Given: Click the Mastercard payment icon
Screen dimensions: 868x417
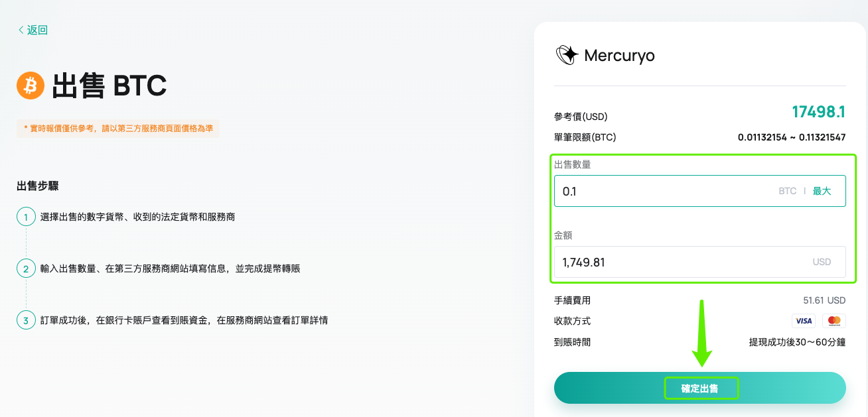Looking at the screenshot, I should [x=834, y=321].
